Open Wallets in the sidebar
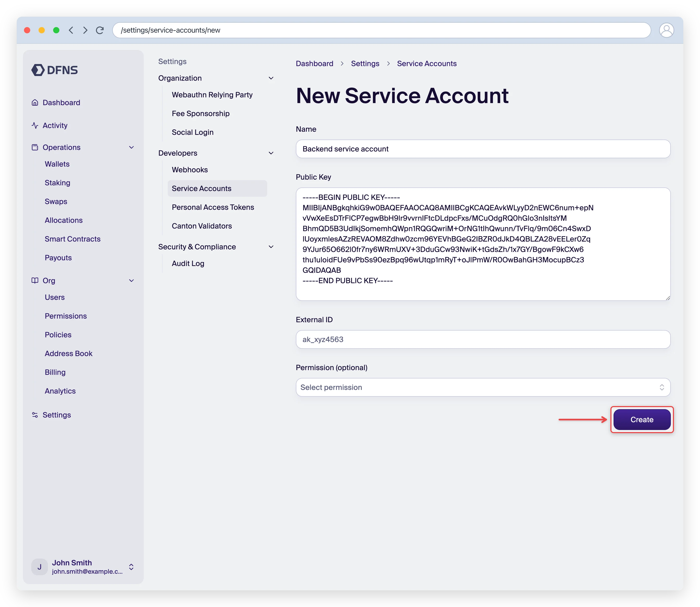Screen dimensions: 700x607 [57, 164]
